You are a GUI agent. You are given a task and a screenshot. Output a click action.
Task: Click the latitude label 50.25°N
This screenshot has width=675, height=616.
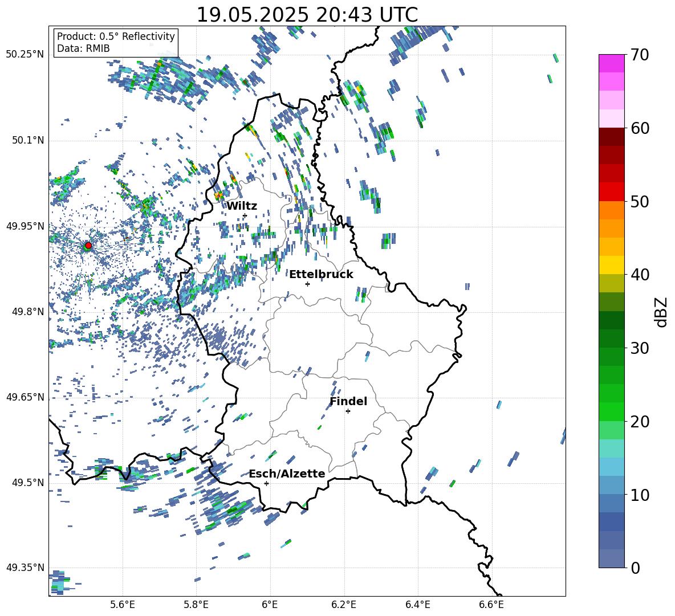[25, 55]
